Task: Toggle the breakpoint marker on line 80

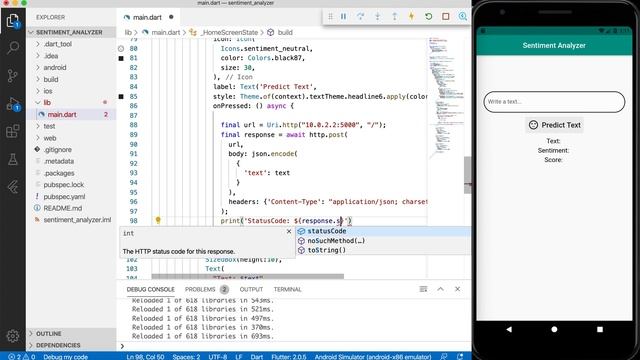Action: (121, 48)
